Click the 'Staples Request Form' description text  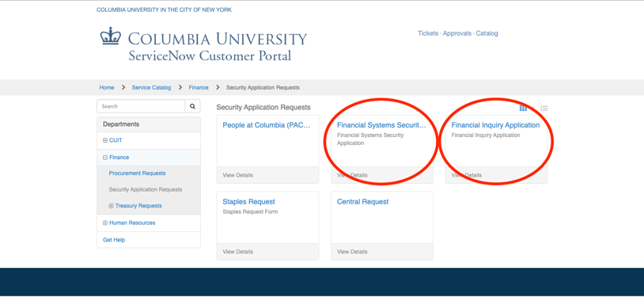click(250, 212)
